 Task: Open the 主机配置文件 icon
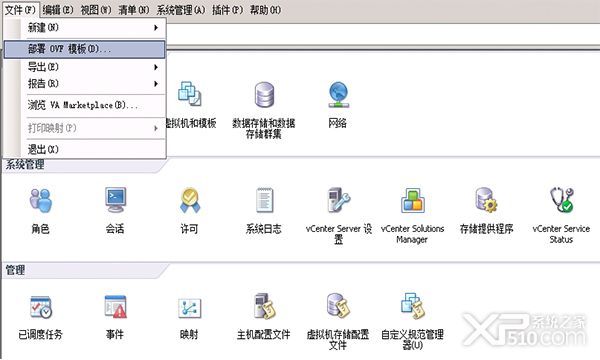tap(264, 306)
